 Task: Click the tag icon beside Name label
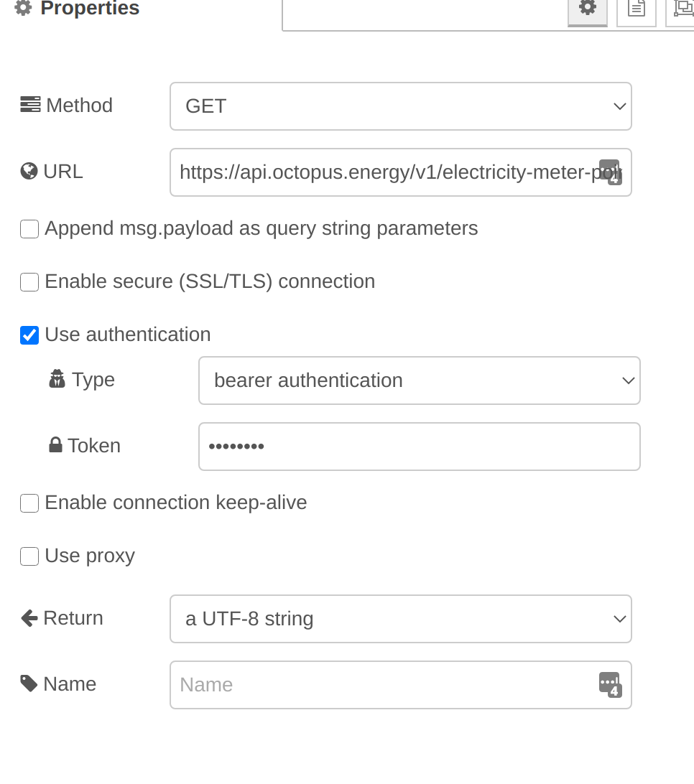pos(29,683)
